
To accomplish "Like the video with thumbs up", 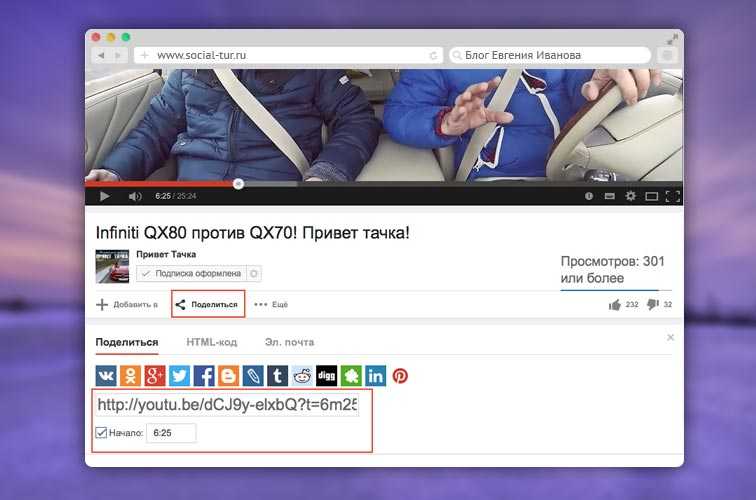I will click(614, 305).
